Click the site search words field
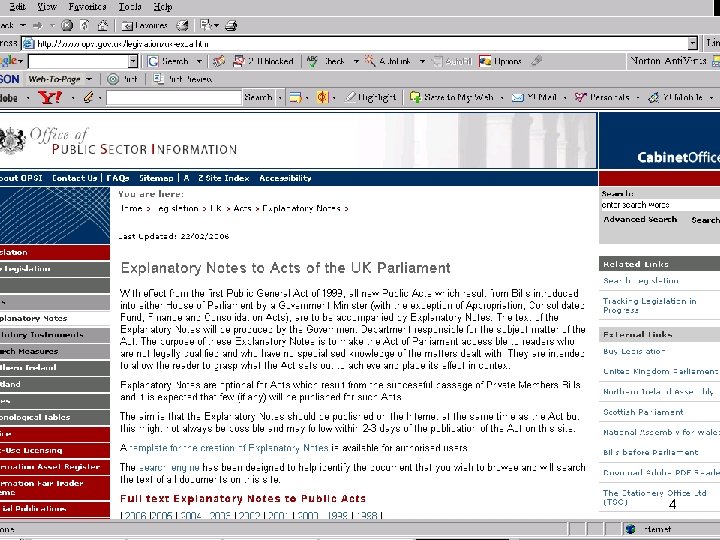Viewport: 720px width, 540px height. click(660, 205)
